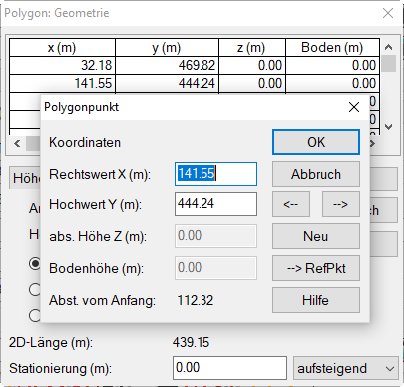This screenshot has height=387, width=404.
Task: Click the Abst. vom Anfang value 112.32
Action: point(195,300)
